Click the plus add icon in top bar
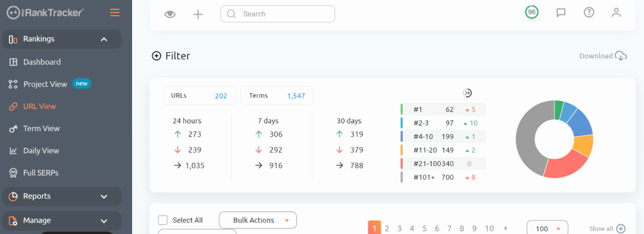The image size is (644, 234). (198, 14)
